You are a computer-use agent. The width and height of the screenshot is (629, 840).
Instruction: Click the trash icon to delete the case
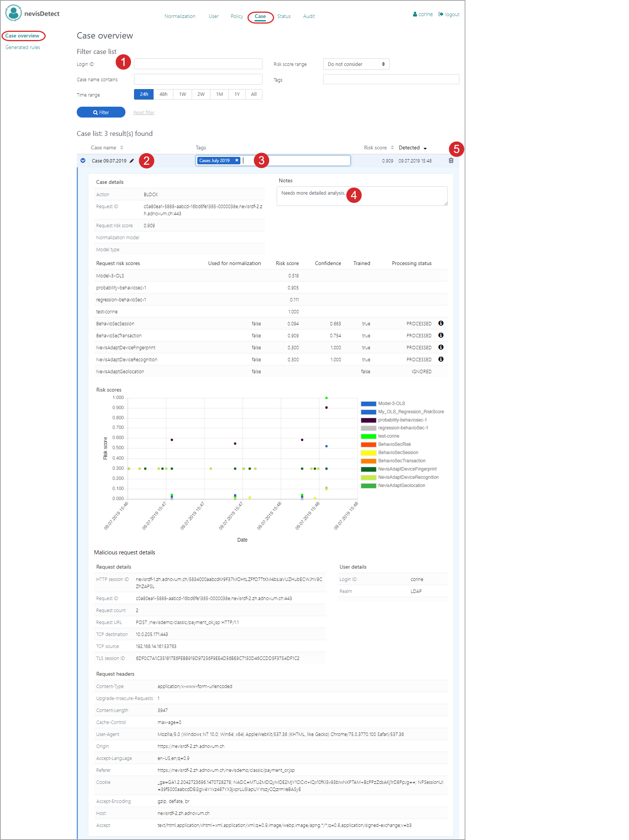pyautogui.click(x=451, y=161)
